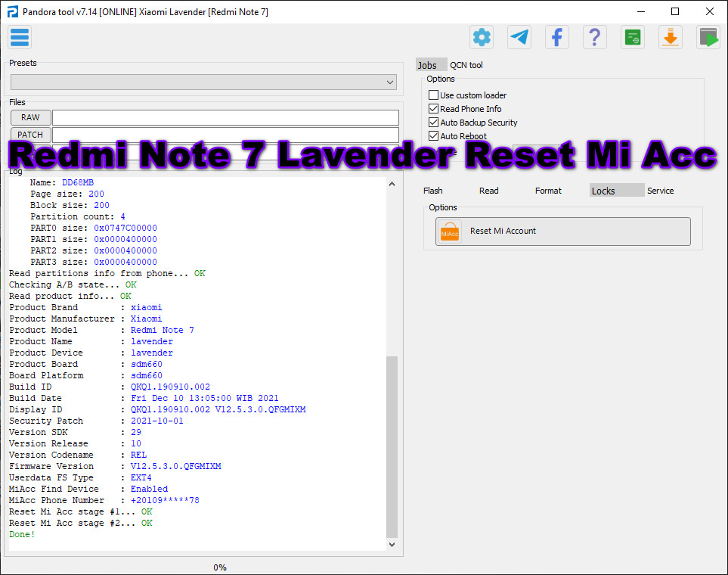Click the 'Name: DD68MB' log line
The width and height of the screenshot is (728, 575).
point(62,182)
